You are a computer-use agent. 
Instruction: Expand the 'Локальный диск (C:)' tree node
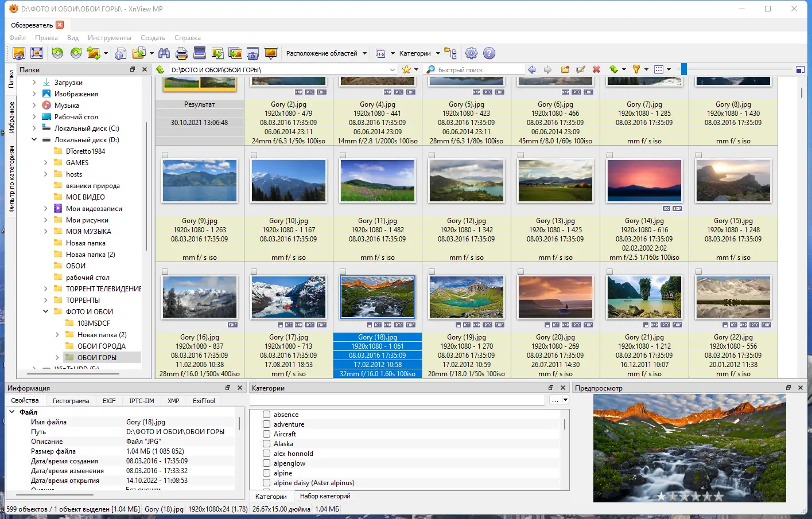34,128
